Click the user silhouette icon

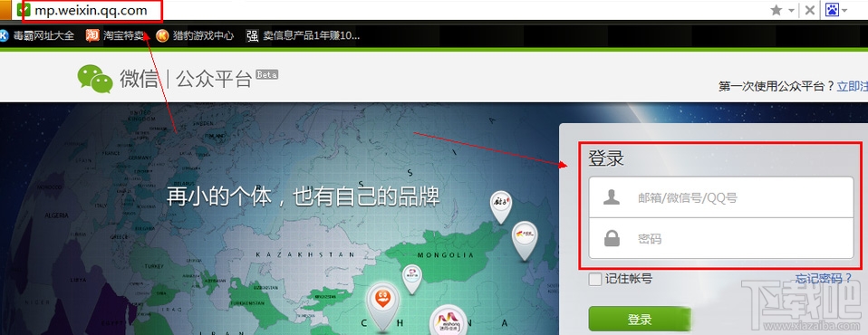click(612, 197)
